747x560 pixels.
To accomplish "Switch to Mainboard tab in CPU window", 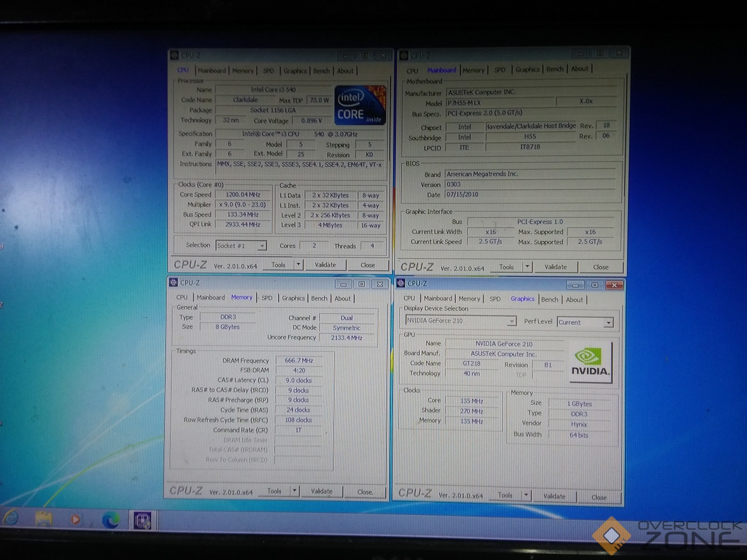I will pos(211,70).
